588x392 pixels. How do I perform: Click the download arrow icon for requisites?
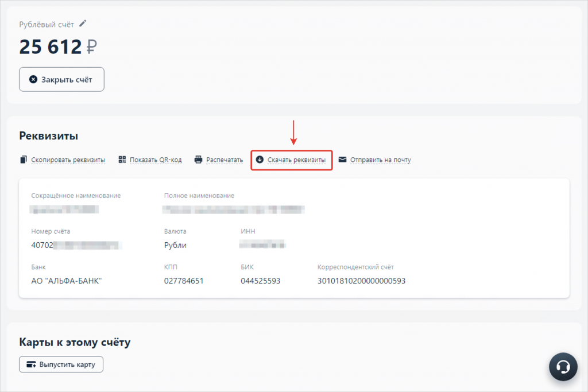click(x=260, y=160)
